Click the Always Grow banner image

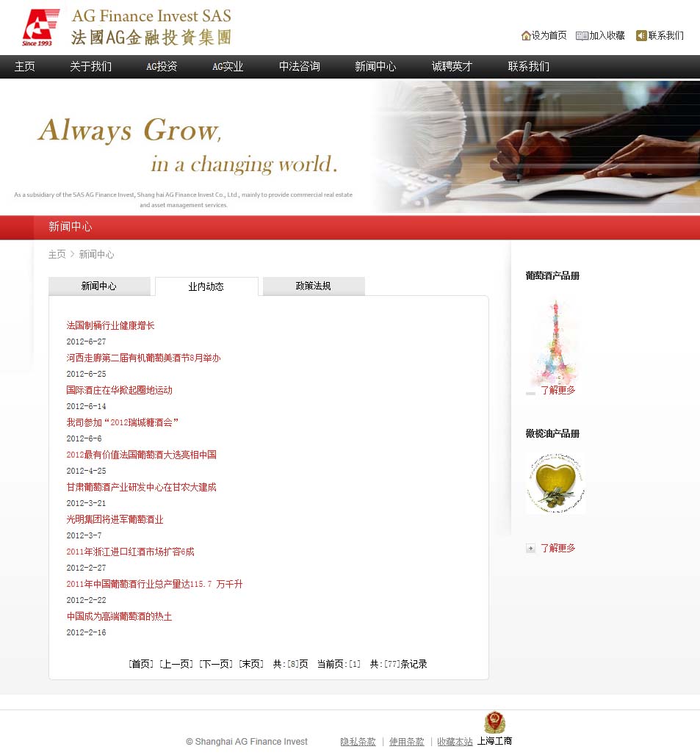[x=350, y=146]
